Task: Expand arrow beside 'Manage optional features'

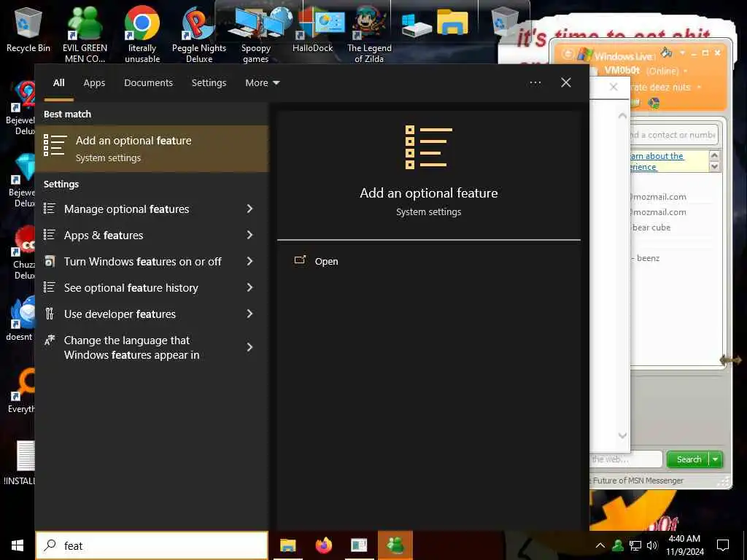Action: (x=249, y=209)
